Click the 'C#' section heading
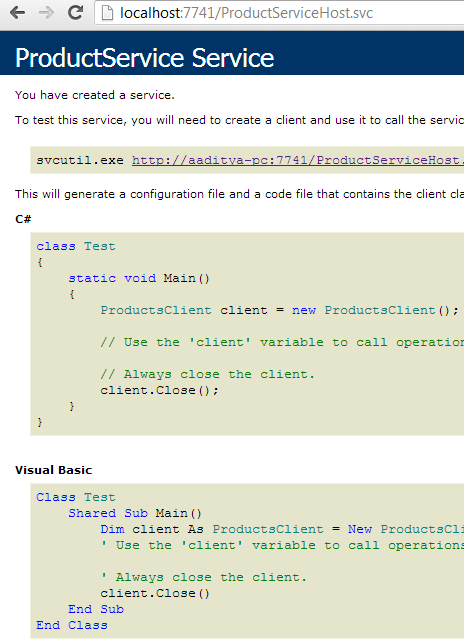Screen dimensions: 464x641 point(23,219)
